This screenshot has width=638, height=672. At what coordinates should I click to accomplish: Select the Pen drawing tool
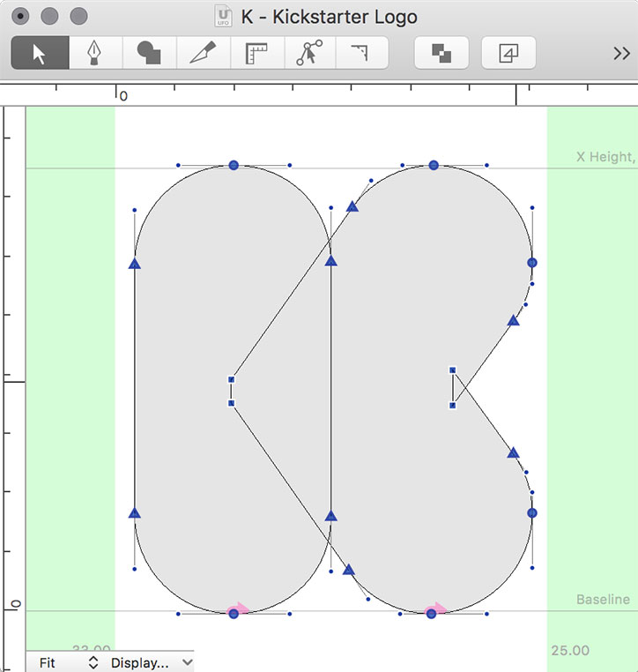[x=95, y=53]
